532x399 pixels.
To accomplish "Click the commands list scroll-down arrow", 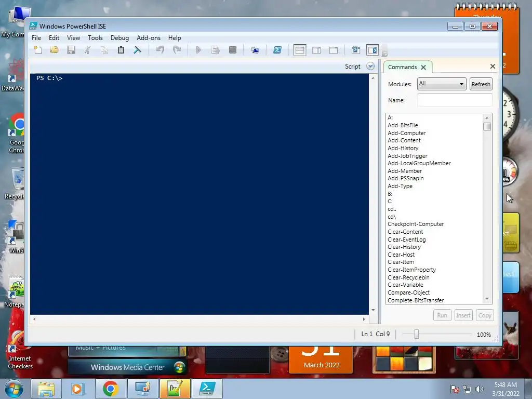I will [487, 299].
